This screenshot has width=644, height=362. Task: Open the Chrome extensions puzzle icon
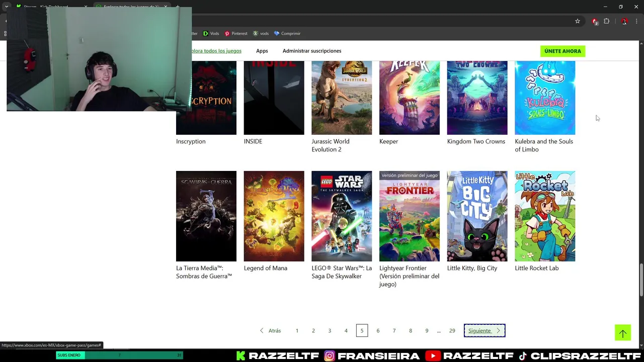[x=606, y=21]
